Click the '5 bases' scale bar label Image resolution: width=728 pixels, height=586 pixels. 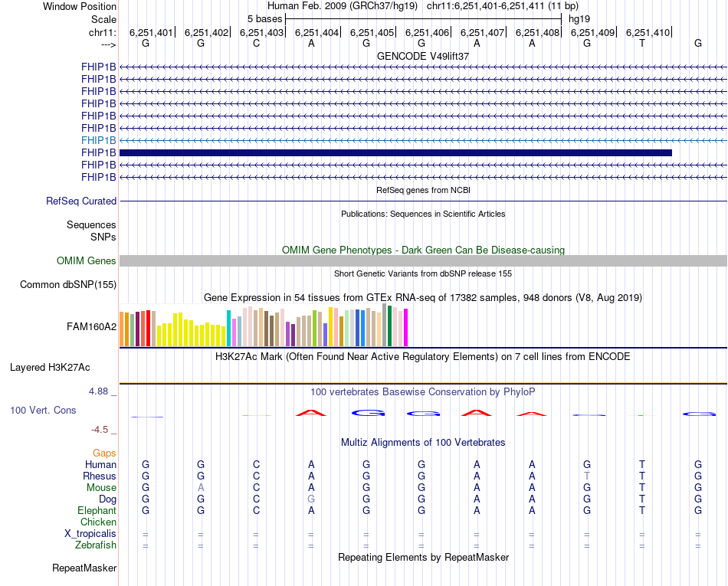(x=264, y=19)
